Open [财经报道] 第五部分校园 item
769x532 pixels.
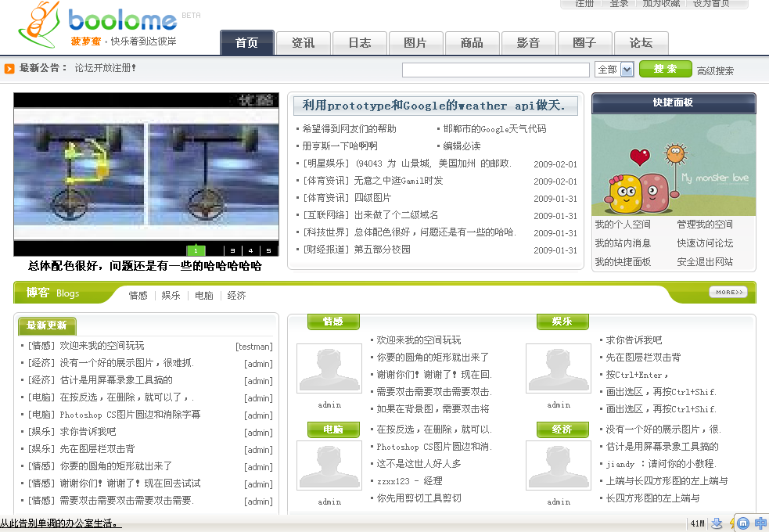click(x=357, y=249)
